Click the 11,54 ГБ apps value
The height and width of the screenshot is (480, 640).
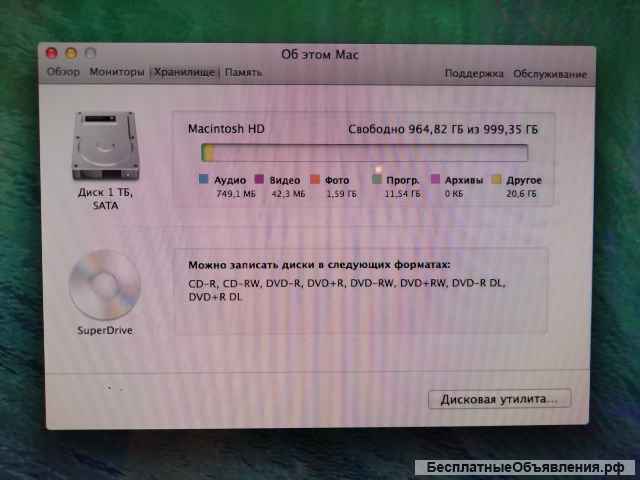click(x=402, y=194)
